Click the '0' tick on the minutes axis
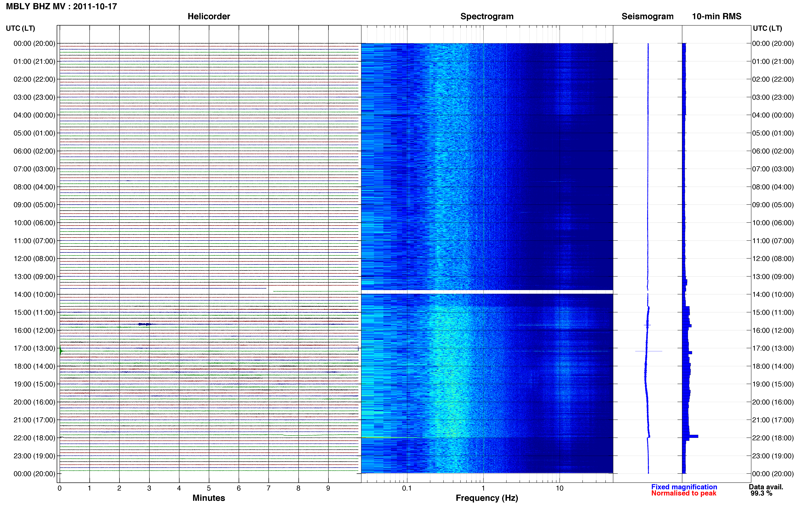 click(60, 488)
